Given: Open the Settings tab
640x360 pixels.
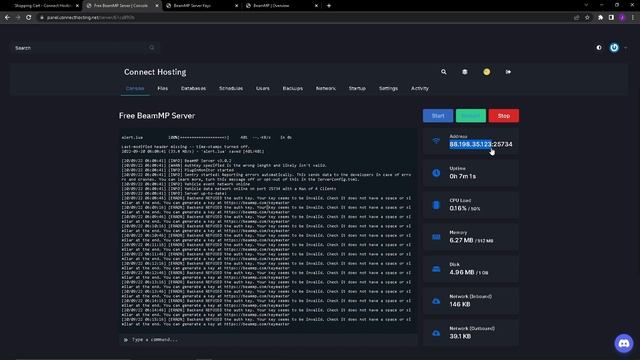Looking at the screenshot, I should (x=388, y=89).
